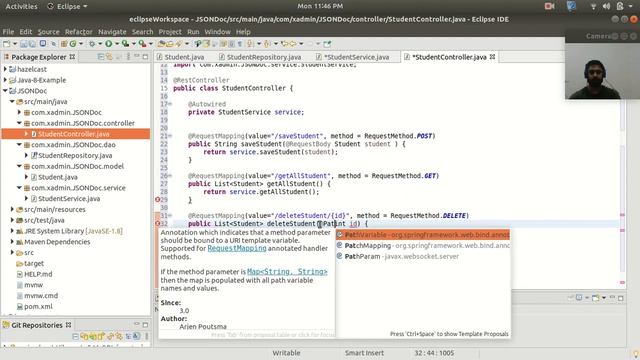The image size is (640, 360).
Task: Switch to the StudentService.java tab
Action: click(356, 57)
